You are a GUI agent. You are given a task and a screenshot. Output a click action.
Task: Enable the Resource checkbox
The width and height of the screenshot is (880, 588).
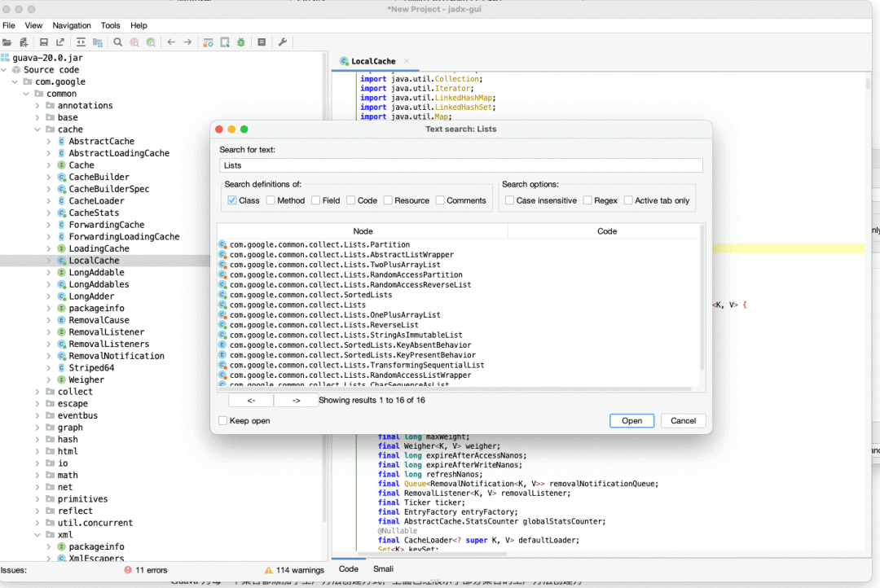point(388,200)
